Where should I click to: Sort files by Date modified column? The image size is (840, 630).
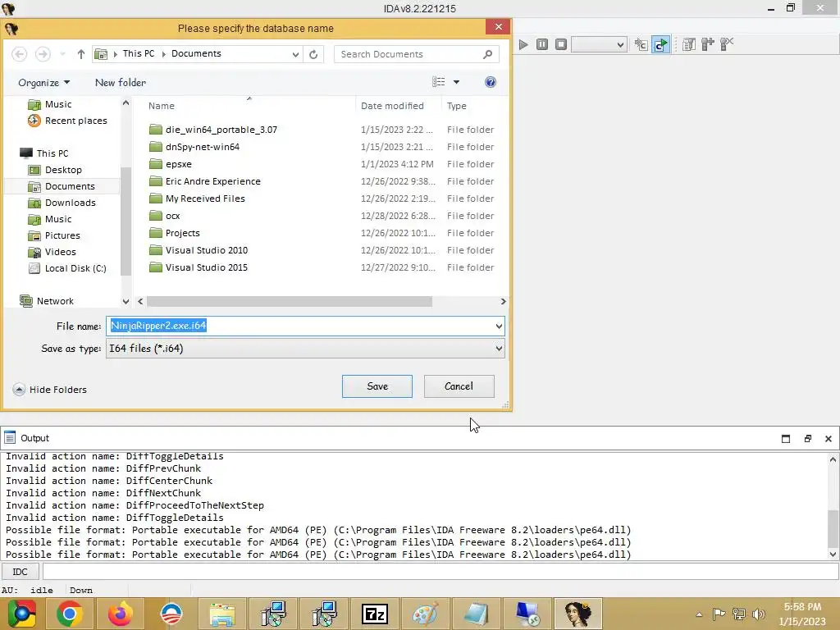[398, 106]
